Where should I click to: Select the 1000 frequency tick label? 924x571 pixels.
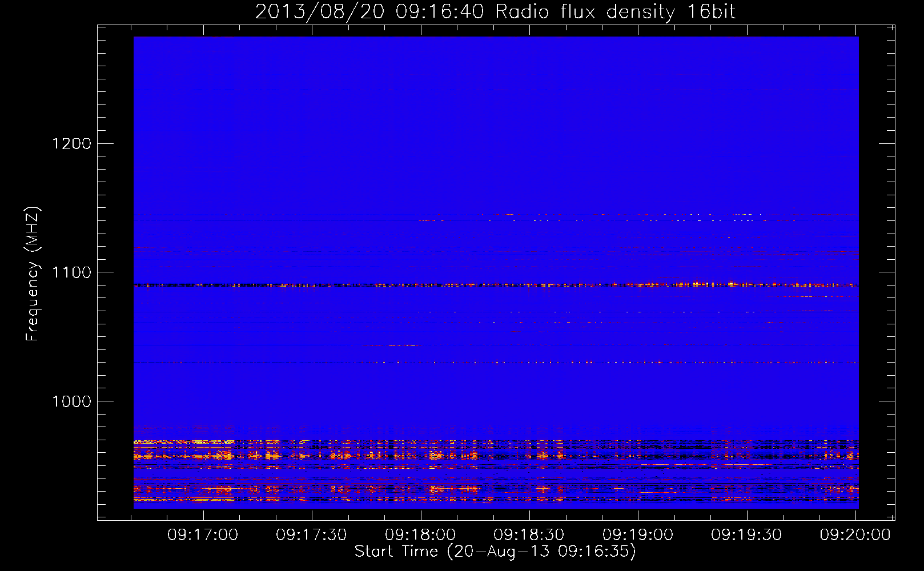[71, 401]
